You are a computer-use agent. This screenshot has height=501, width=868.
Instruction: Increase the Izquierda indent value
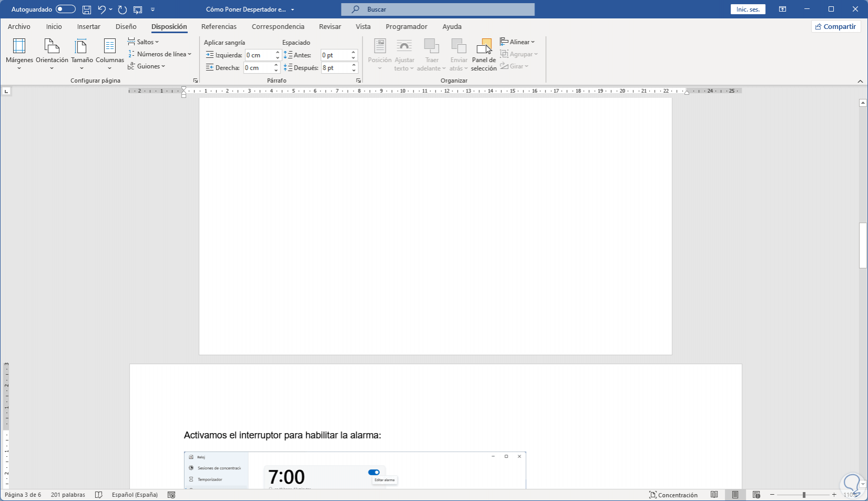278,53
